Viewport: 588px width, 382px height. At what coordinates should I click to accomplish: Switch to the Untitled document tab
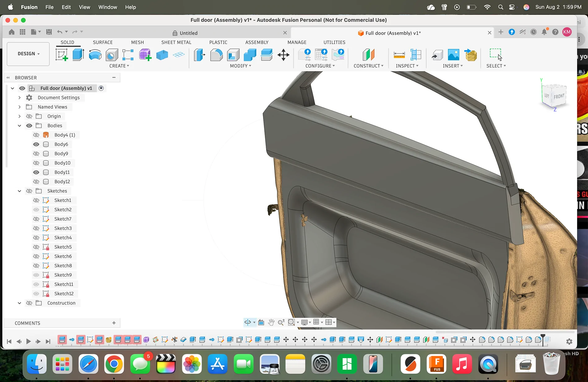coord(188,33)
